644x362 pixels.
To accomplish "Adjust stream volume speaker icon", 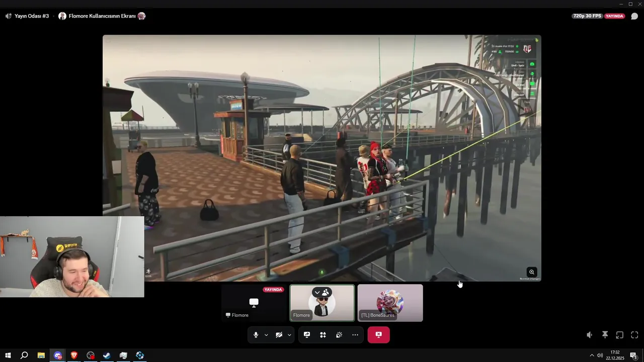I will pos(590,335).
